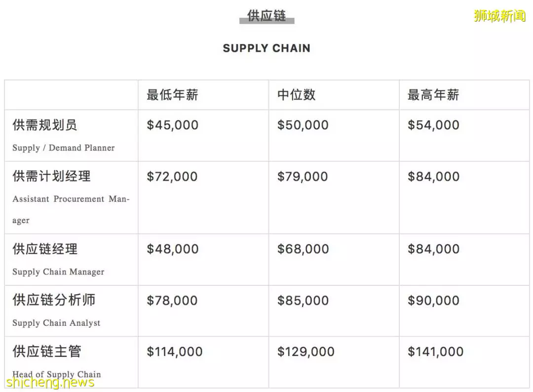The image size is (533, 392).
Task: Click the Supply / Demand Planner text
Action: coord(64,148)
